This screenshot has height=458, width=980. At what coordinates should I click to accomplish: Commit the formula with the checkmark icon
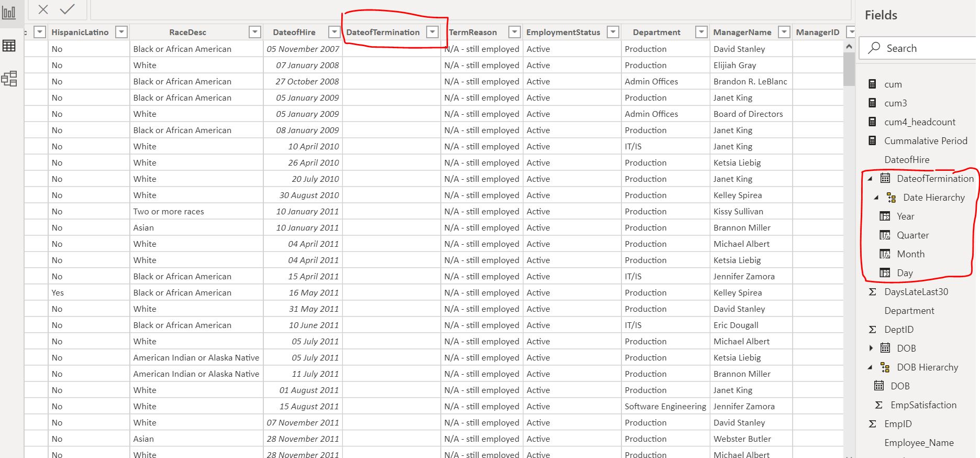pyautogui.click(x=68, y=9)
